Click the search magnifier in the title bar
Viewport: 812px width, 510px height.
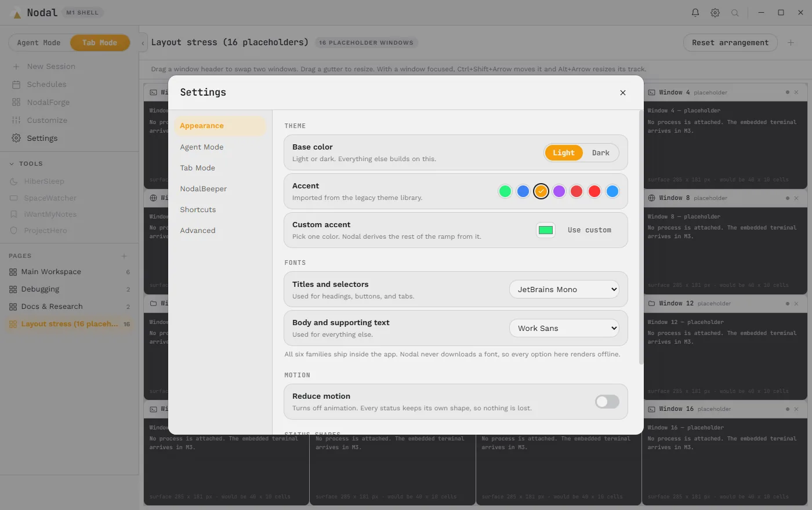click(735, 13)
